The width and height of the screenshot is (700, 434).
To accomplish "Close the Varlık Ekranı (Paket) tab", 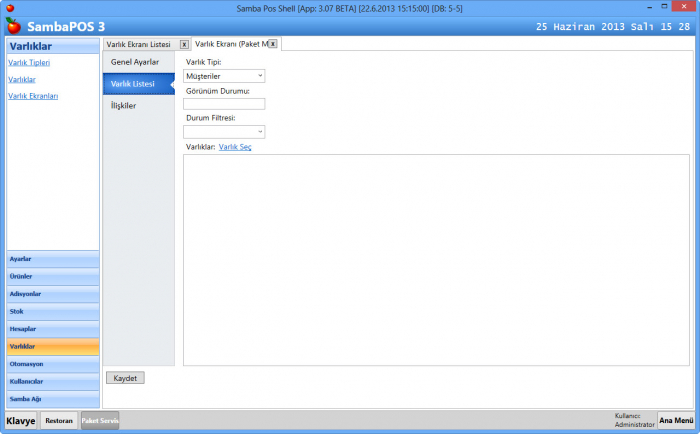I will pos(273,44).
